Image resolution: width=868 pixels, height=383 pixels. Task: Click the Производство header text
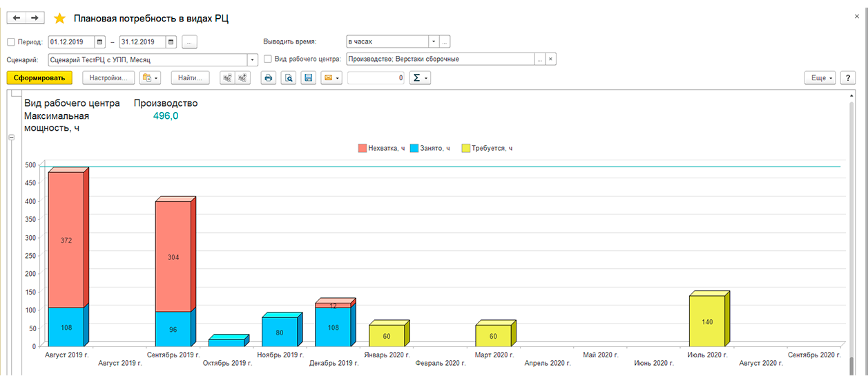(166, 103)
